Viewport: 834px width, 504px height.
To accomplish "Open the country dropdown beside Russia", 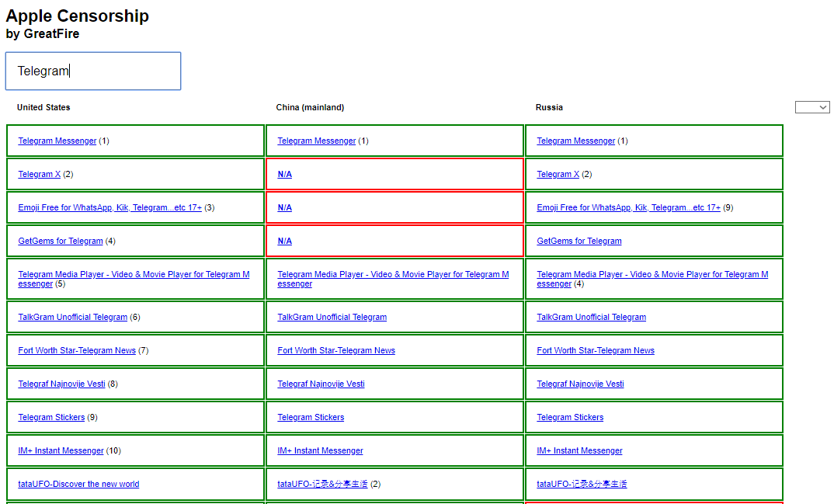I will [812, 107].
